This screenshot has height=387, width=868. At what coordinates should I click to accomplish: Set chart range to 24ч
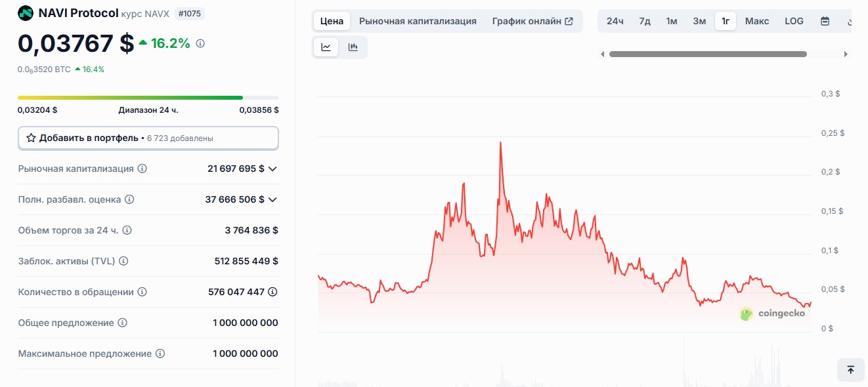pos(615,21)
